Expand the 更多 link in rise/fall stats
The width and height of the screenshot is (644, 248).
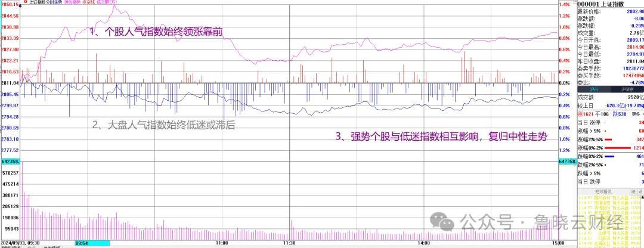pyautogui.click(x=636, y=114)
